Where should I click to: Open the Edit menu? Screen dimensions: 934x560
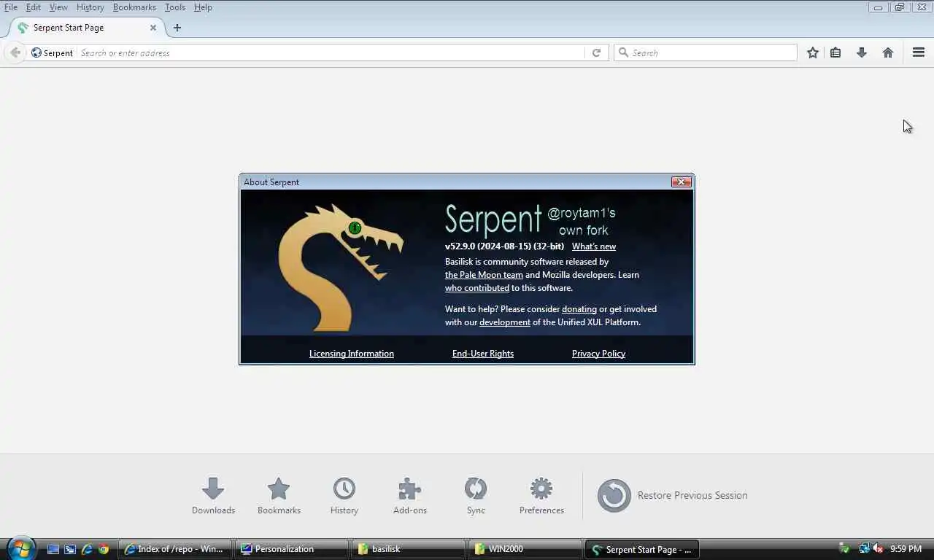coord(34,7)
